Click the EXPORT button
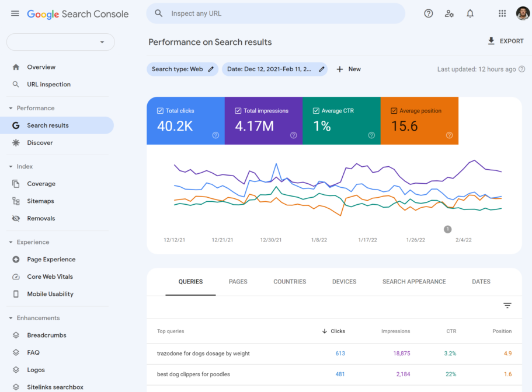Image resolution: width=532 pixels, height=392 pixels. click(505, 41)
